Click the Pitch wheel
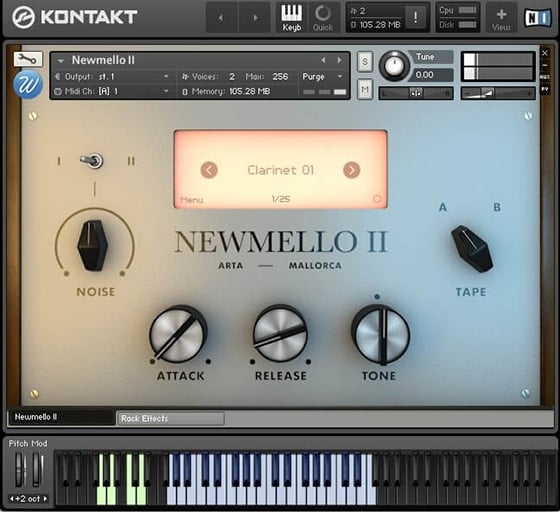This screenshot has height=512, width=560. point(20,470)
